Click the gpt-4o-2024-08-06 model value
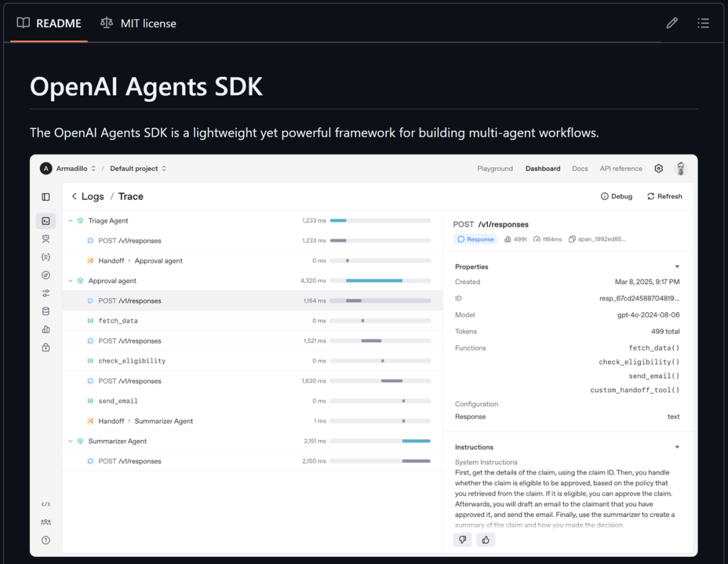Image resolution: width=728 pixels, height=564 pixels. [x=648, y=315]
